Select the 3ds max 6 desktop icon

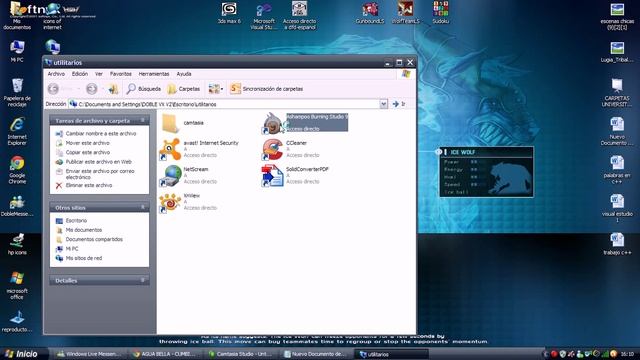tap(229, 13)
